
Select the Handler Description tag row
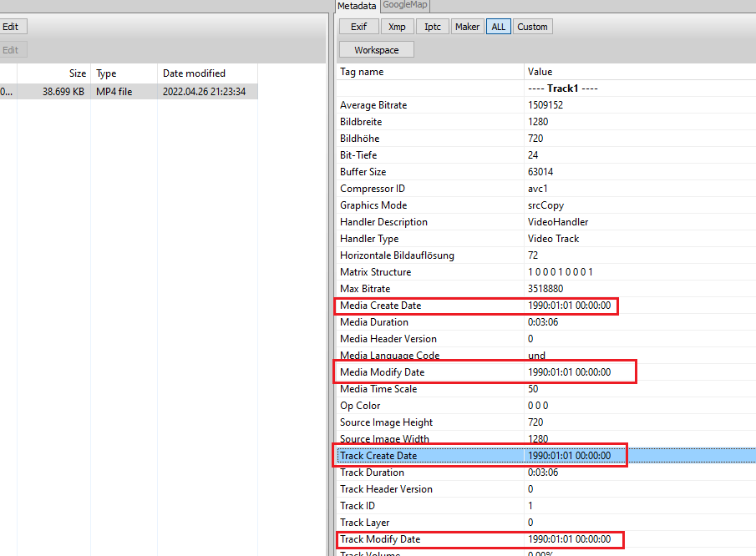coord(546,222)
